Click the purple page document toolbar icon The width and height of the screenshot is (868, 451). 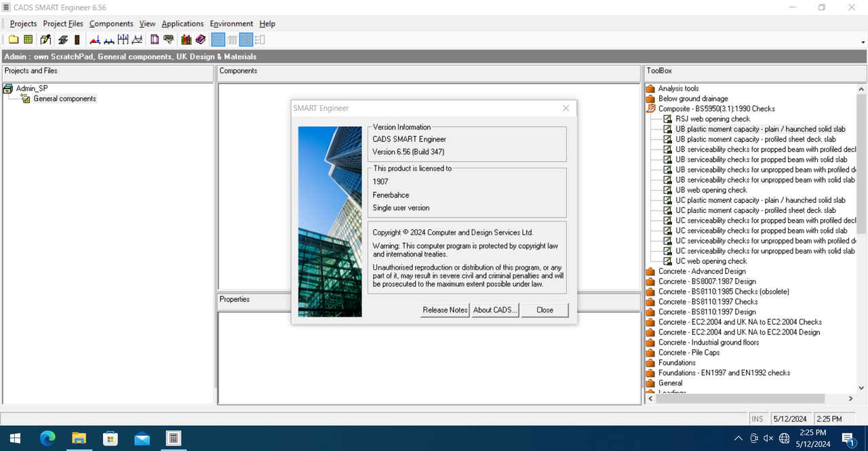pos(155,40)
